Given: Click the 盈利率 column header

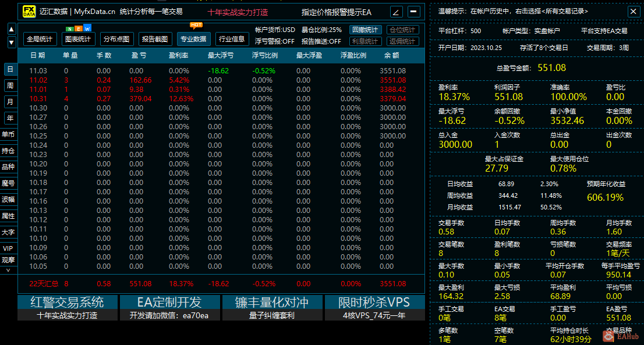Looking at the screenshot, I should 179,55.
